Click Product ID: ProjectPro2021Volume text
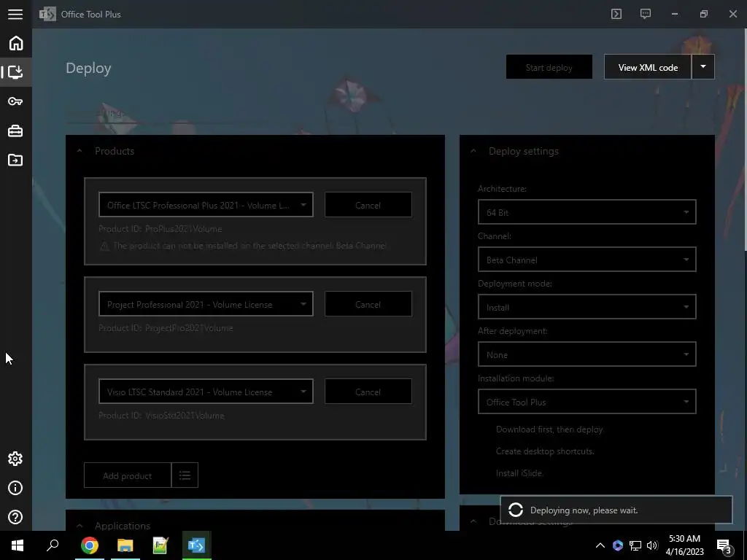The width and height of the screenshot is (747, 560). [166, 327]
